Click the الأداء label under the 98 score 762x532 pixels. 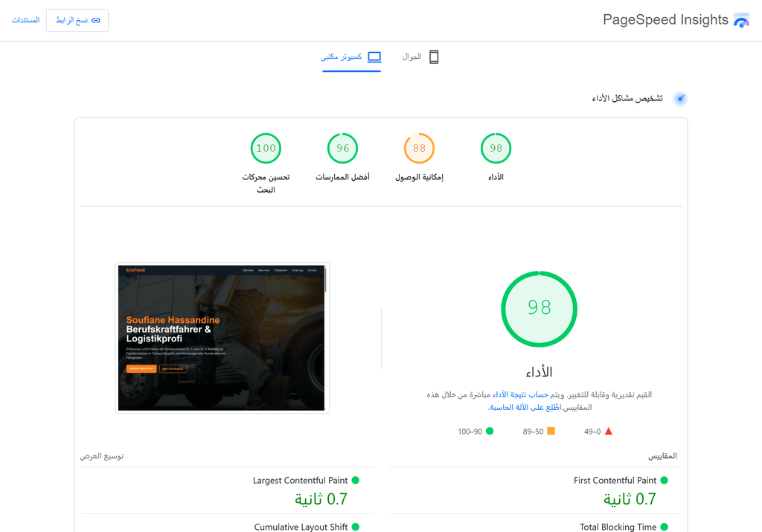pos(496,177)
